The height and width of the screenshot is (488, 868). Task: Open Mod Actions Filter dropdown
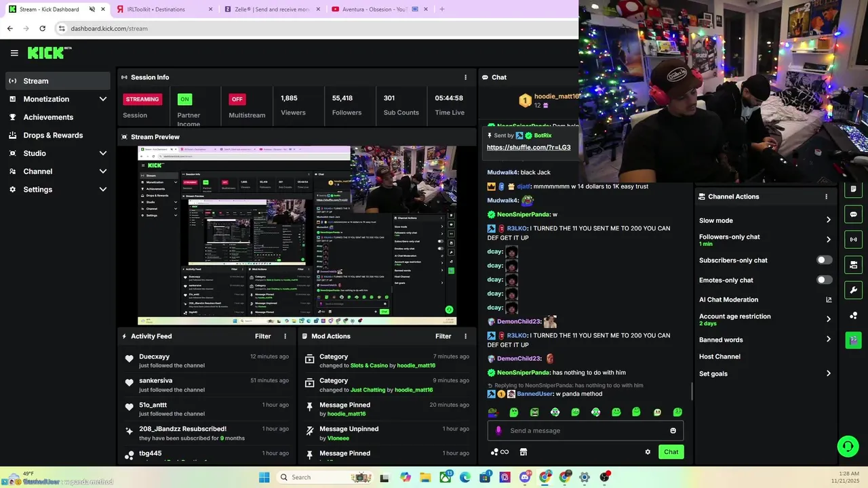point(443,336)
